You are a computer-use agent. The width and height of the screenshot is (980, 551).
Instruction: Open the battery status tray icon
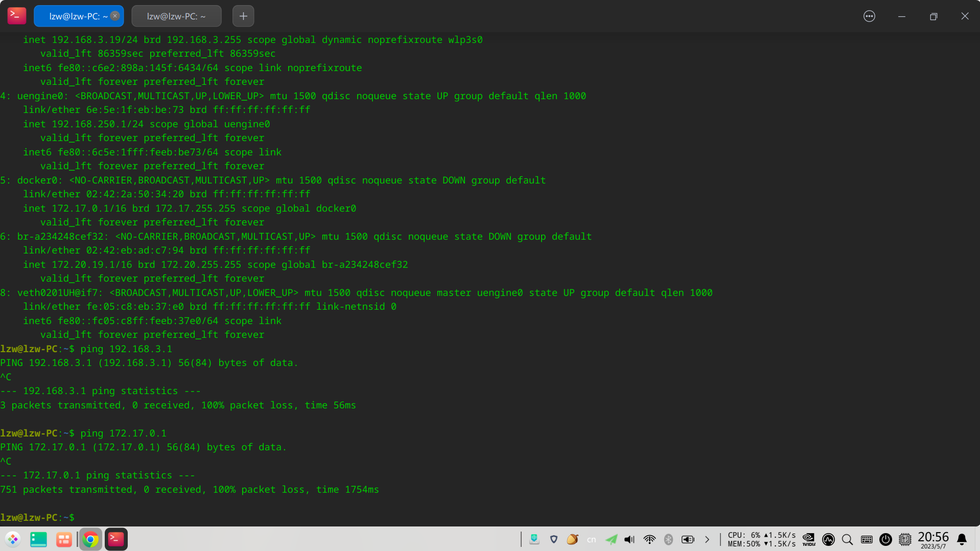click(x=688, y=539)
